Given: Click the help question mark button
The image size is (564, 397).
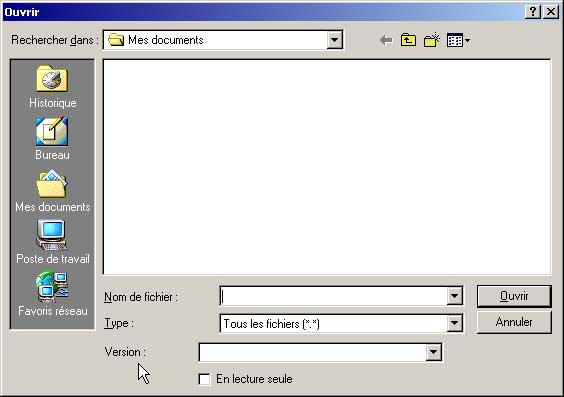Looking at the screenshot, I should [533, 12].
